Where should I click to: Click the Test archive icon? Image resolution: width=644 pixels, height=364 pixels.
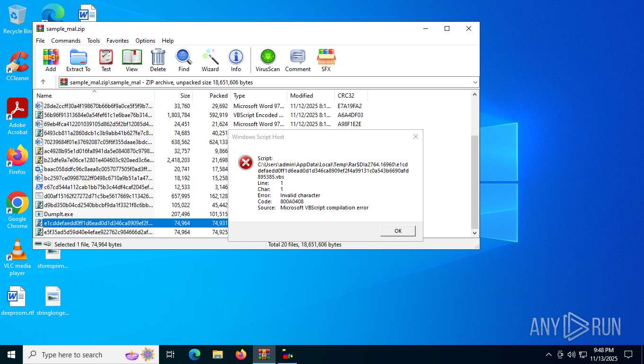(106, 60)
